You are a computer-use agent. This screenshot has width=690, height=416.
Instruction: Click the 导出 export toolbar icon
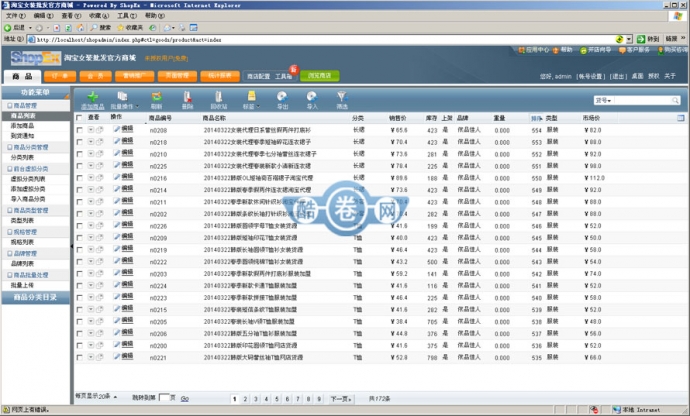[x=282, y=101]
